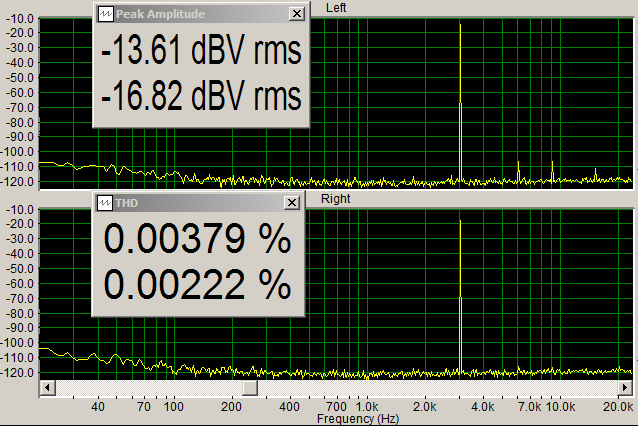
Task: Click the 0.00222 % THD value
Action: pos(198,284)
